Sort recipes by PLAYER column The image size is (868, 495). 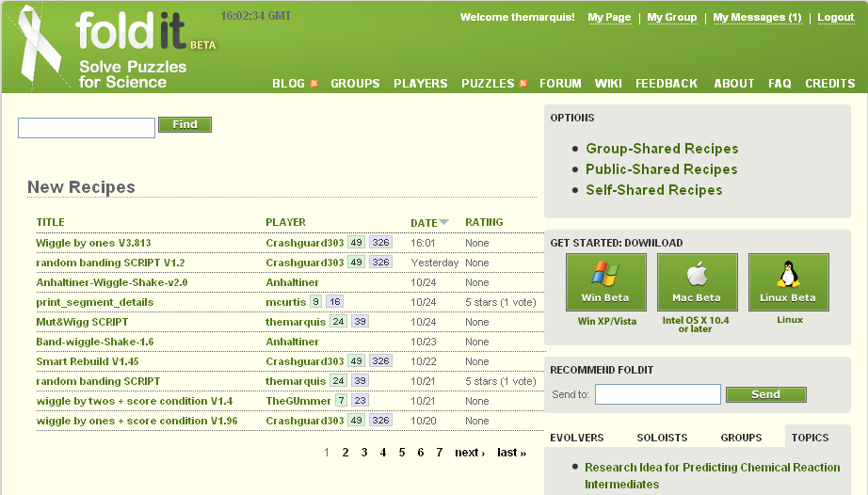click(285, 222)
